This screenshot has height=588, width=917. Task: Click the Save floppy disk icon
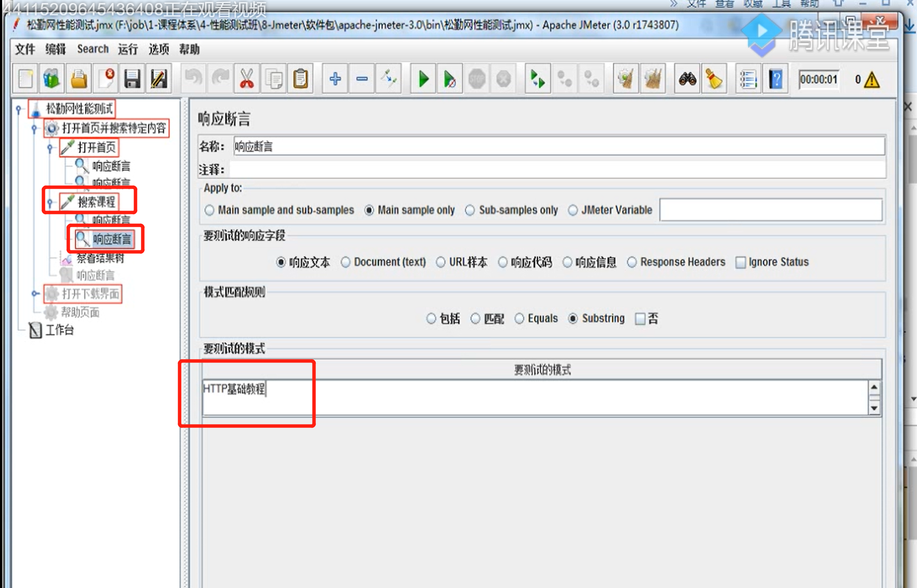pos(132,79)
